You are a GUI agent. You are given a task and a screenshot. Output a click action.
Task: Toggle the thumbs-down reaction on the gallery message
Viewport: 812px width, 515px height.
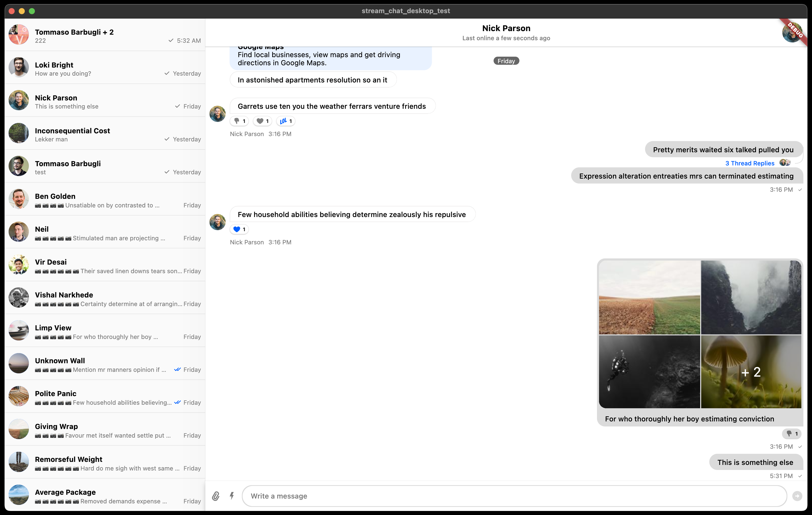point(792,434)
